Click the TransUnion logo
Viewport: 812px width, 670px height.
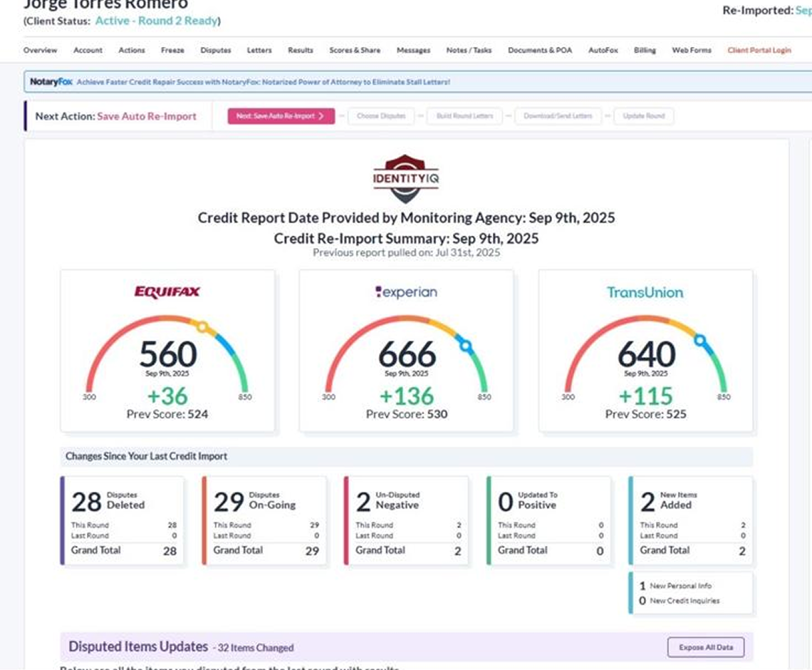click(645, 292)
